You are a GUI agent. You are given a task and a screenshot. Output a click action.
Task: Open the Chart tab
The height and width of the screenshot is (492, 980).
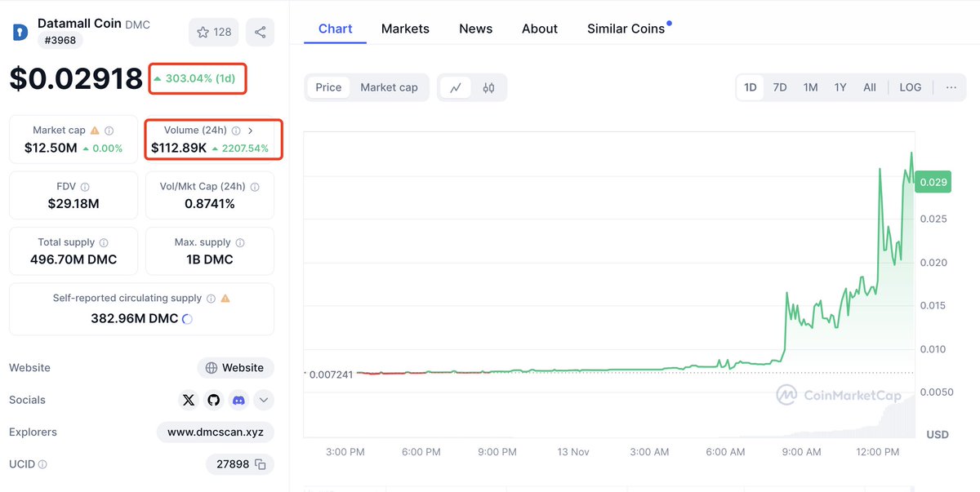[336, 29]
